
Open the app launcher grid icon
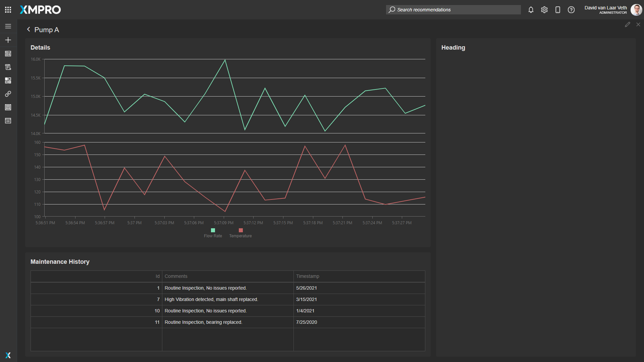point(8,10)
